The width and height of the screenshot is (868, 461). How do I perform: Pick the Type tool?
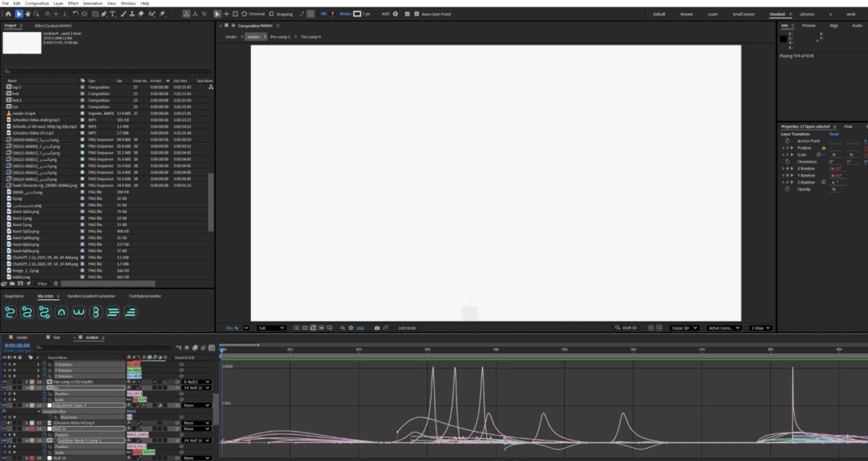point(114,14)
